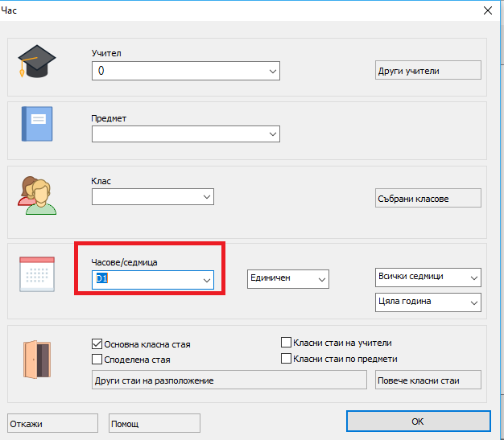Click the calendar lessons-per-week icon
The image size is (504, 440).
pos(37,274)
